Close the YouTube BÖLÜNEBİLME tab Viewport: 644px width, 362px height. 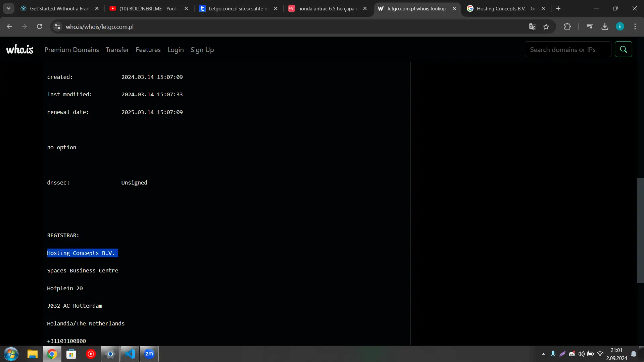pos(186,8)
